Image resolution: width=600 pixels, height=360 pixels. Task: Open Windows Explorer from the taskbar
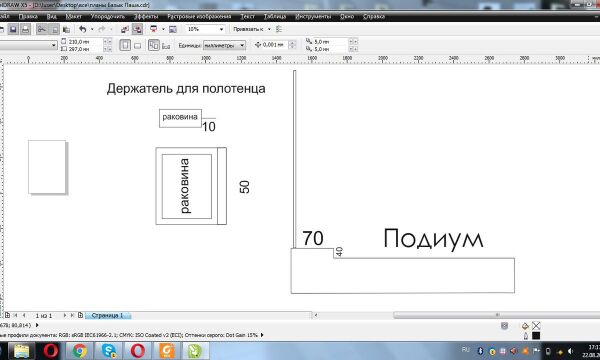(x=21, y=351)
